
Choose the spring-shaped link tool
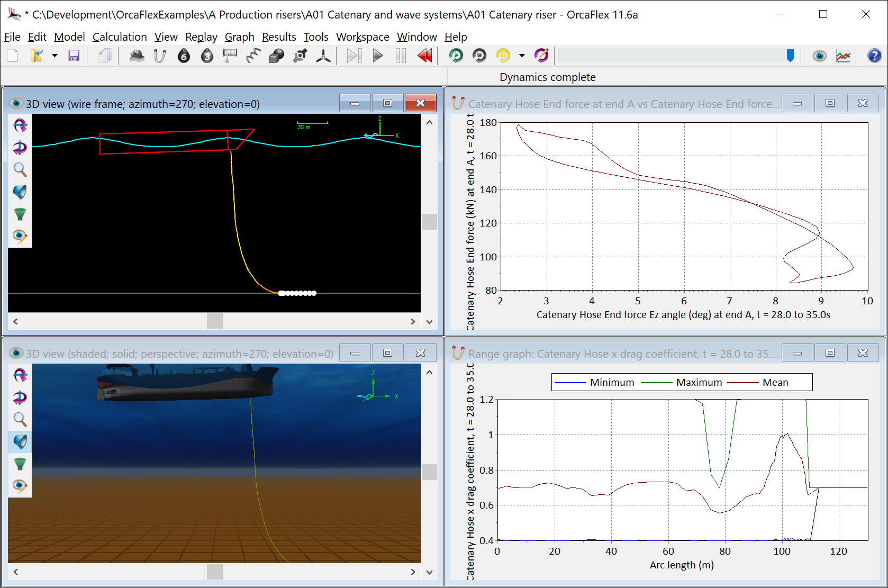253,56
